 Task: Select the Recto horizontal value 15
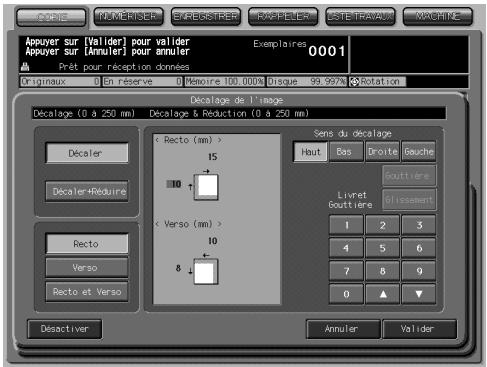click(x=212, y=157)
